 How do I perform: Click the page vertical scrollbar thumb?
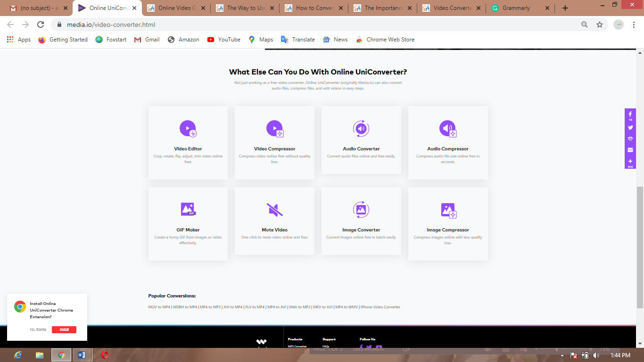(x=640, y=247)
